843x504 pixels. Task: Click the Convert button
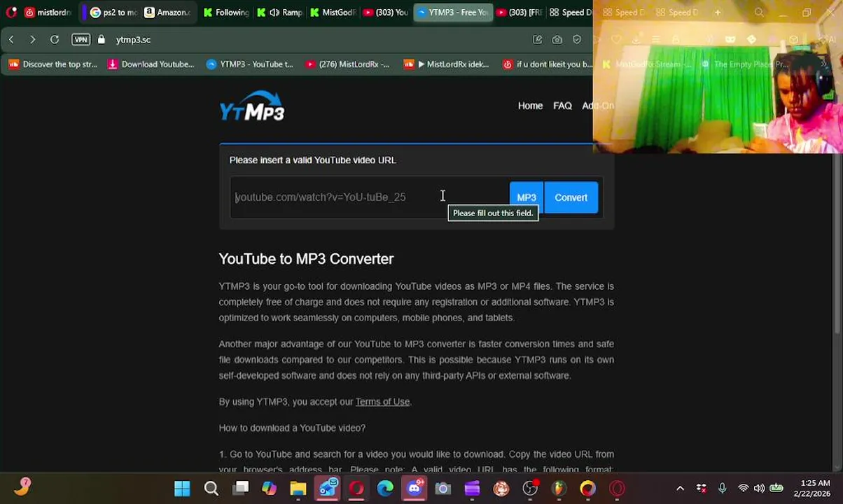pyautogui.click(x=571, y=197)
